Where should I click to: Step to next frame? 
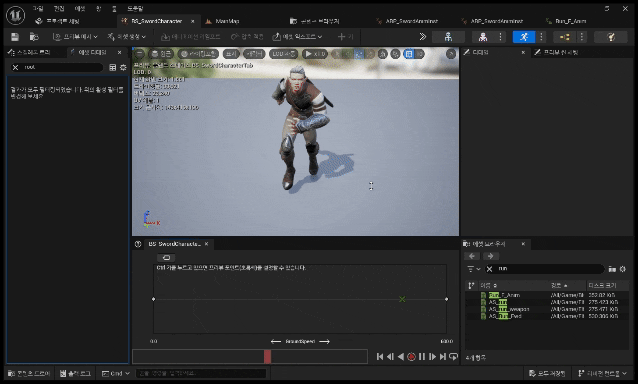coord(433,357)
